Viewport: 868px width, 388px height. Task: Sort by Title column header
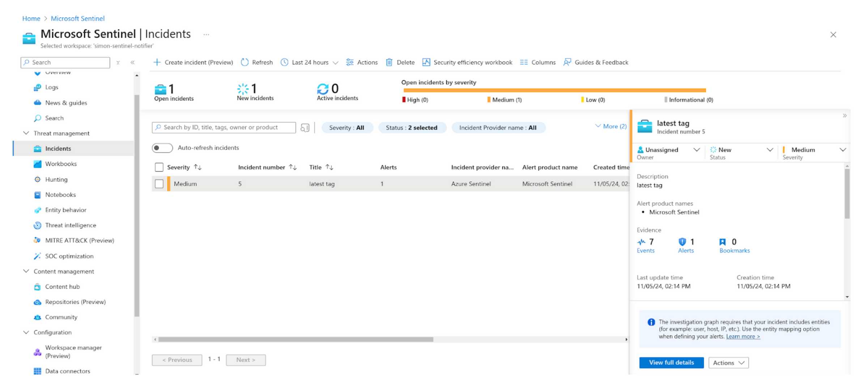pos(321,167)
